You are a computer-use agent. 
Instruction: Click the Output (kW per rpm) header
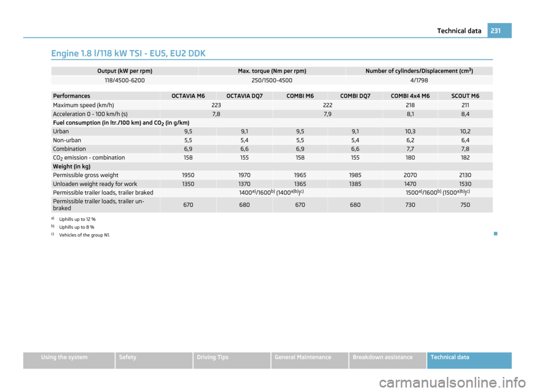(x=125, y=71)
